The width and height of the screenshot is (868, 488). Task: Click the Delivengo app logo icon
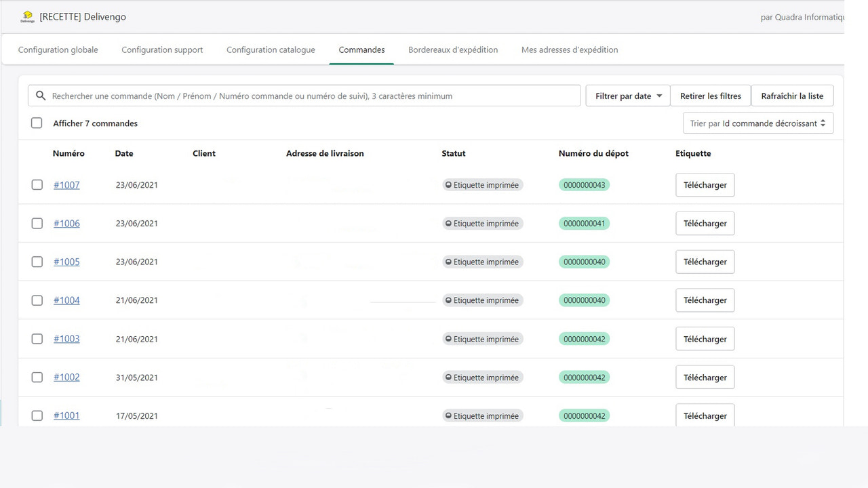[27, 16]
